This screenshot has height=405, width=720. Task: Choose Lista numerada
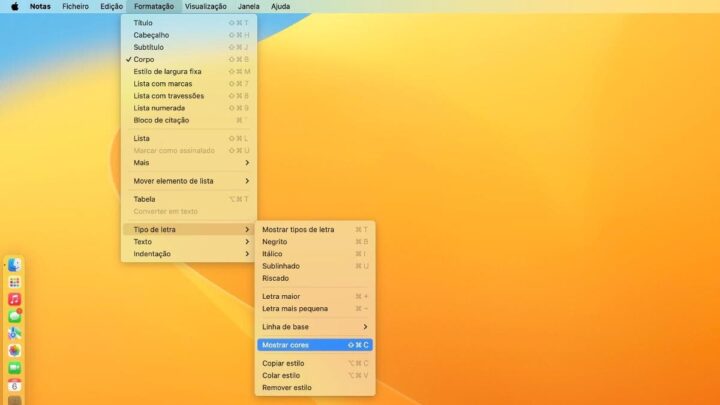pyautogui.click(x=189, y=108)
